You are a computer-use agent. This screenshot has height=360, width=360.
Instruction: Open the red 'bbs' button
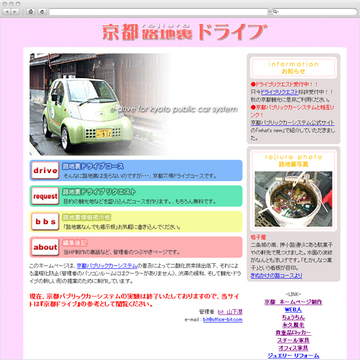point(45,222)
